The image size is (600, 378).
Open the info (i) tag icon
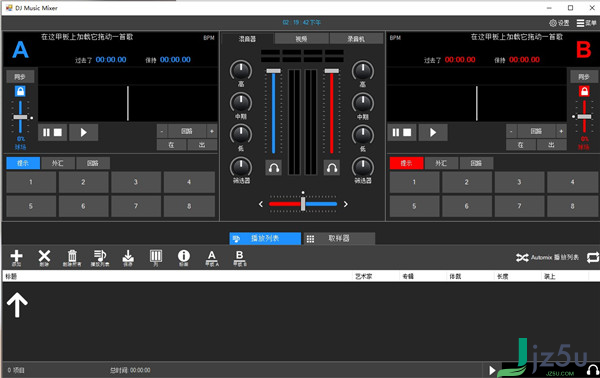point(184,257)
